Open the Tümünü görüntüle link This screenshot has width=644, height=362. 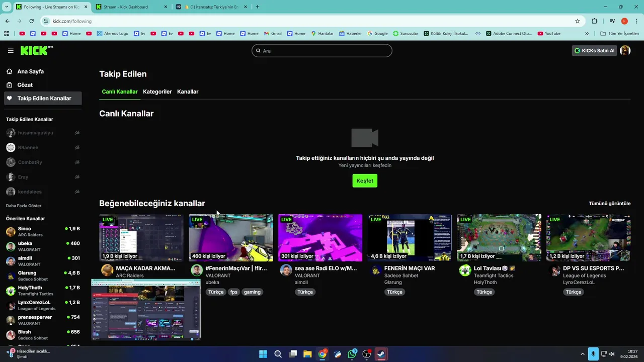pyautogui.click(x=610, y=204)
